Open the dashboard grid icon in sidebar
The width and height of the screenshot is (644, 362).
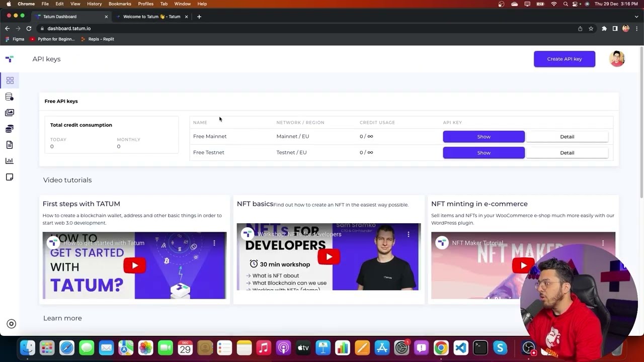click(10, 80)
